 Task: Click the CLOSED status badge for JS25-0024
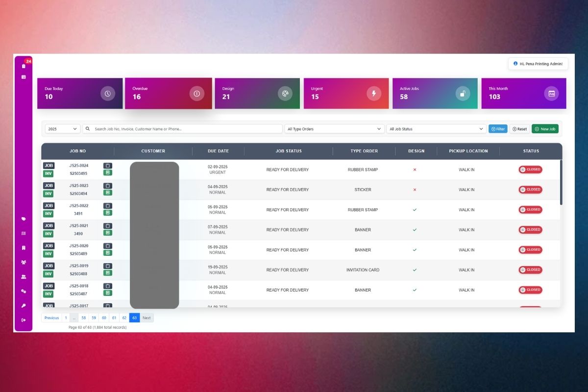coord(531,170)
